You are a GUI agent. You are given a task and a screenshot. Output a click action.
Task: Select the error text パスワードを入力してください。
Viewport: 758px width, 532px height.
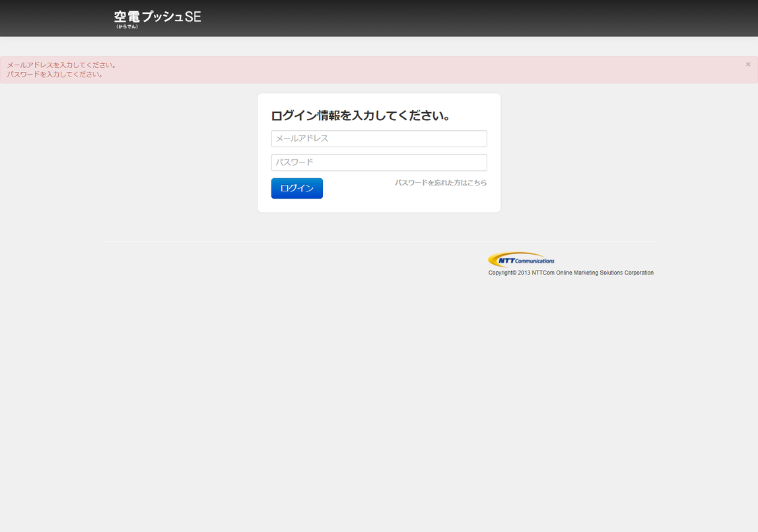click(55, 75)
